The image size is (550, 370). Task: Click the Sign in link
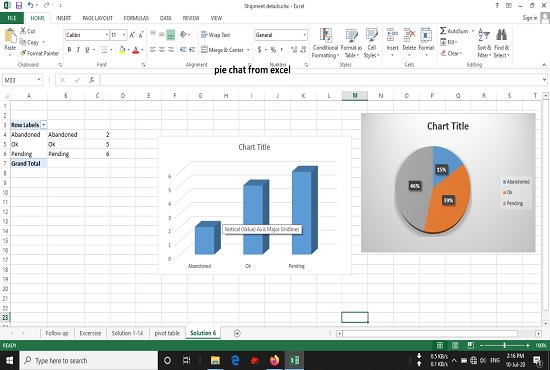tap(530, 18)
